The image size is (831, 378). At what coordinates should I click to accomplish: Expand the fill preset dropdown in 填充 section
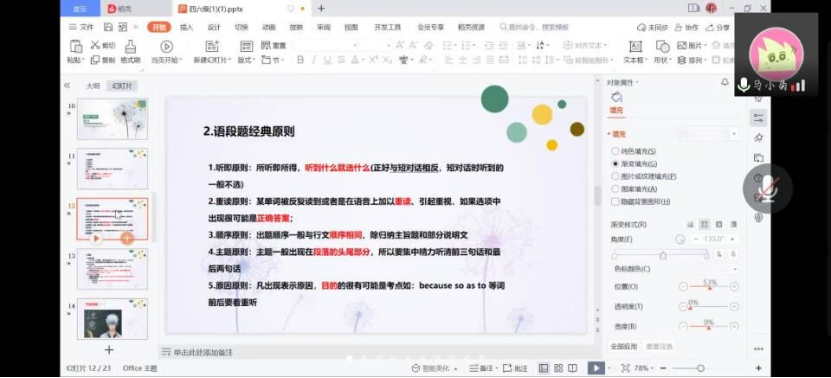(707, 134)
